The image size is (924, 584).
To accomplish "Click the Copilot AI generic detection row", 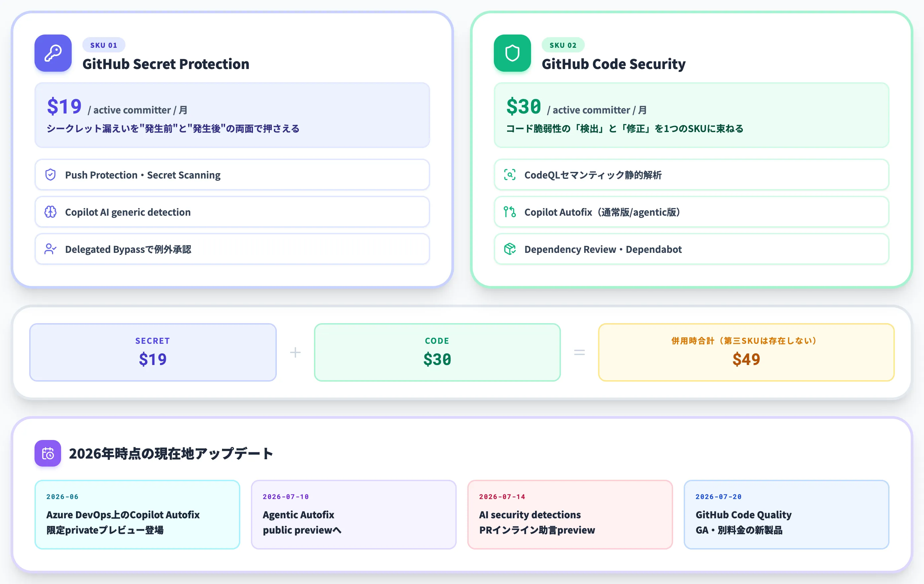I will click(232, 212).
